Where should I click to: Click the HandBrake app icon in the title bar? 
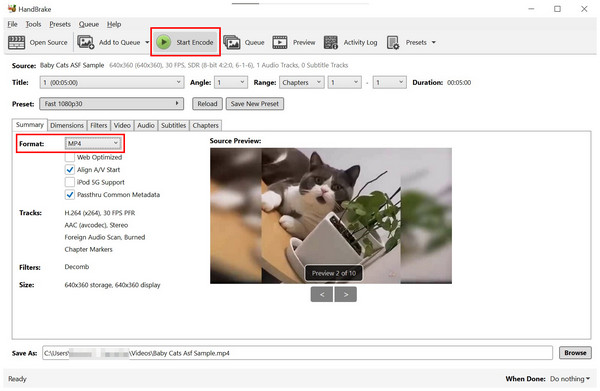(12, 8)
